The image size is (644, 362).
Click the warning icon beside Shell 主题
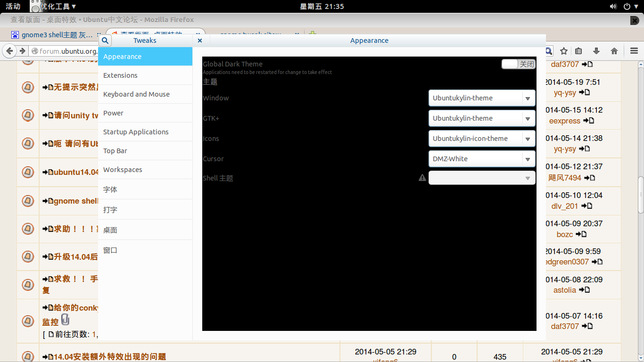point(422,178)
